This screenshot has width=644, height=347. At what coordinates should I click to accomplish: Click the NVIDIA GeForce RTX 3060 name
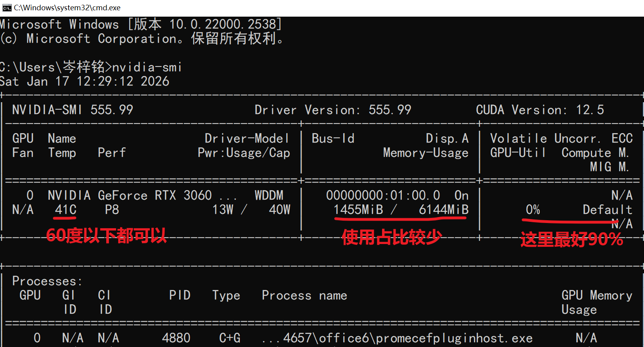(x=130, y=196)
